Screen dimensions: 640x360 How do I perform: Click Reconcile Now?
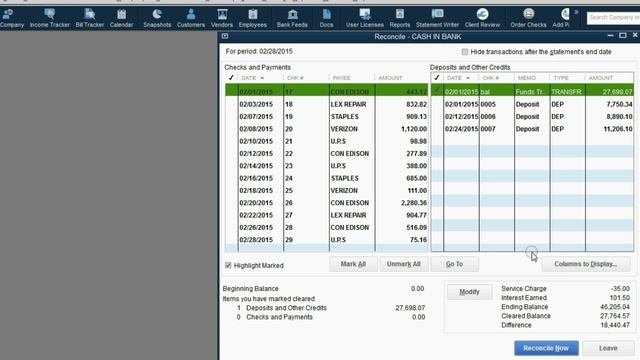[x=546, y=348]
